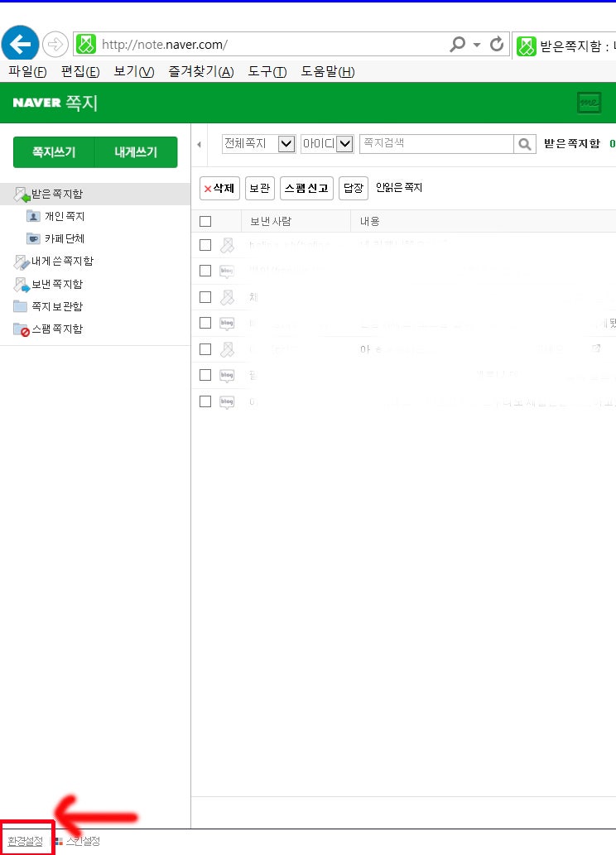Select 받은쪽지함 in sidebar
This screenshot has height=855, width=616.
coord(57,195)
